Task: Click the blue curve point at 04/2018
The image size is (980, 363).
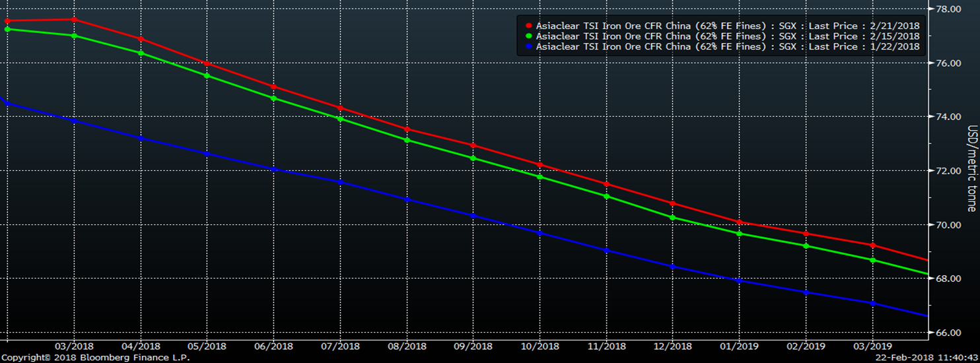Action: 140,138
